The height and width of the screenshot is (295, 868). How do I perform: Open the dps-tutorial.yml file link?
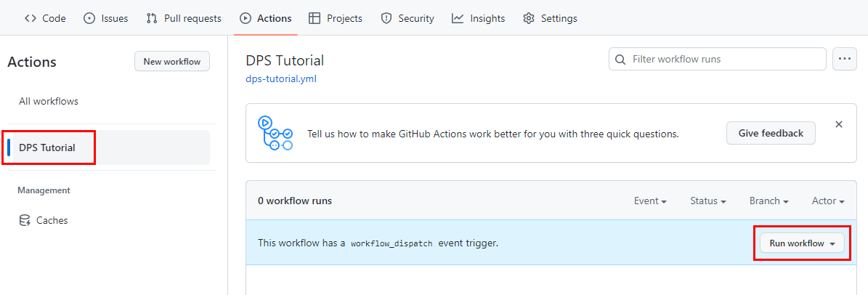(281, 78)
